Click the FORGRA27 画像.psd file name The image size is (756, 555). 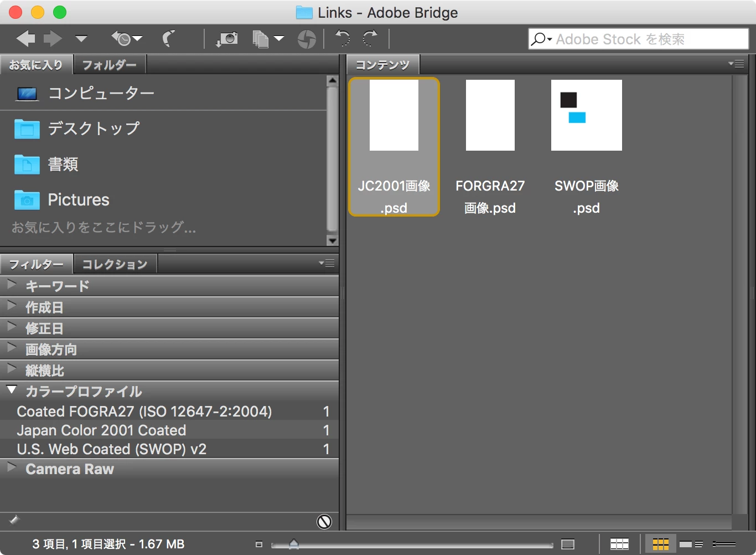[490, 197]
